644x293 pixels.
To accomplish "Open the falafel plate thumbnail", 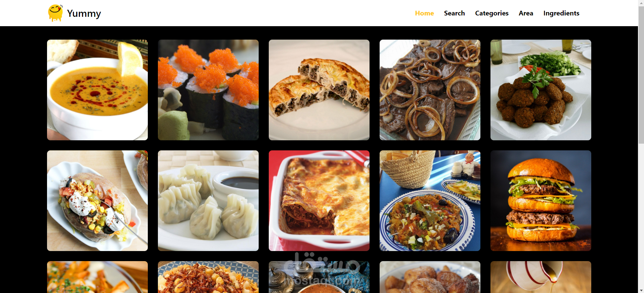I will pos(541,90).
